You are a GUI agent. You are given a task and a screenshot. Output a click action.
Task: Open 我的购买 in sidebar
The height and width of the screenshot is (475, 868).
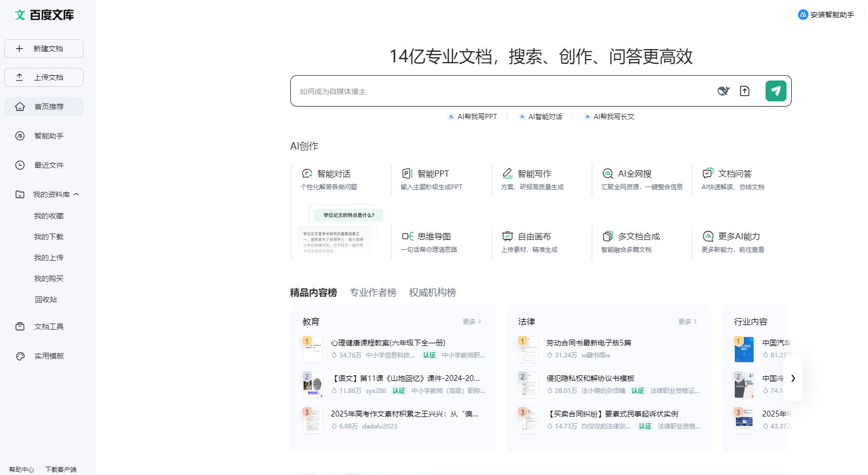(49, 279)
